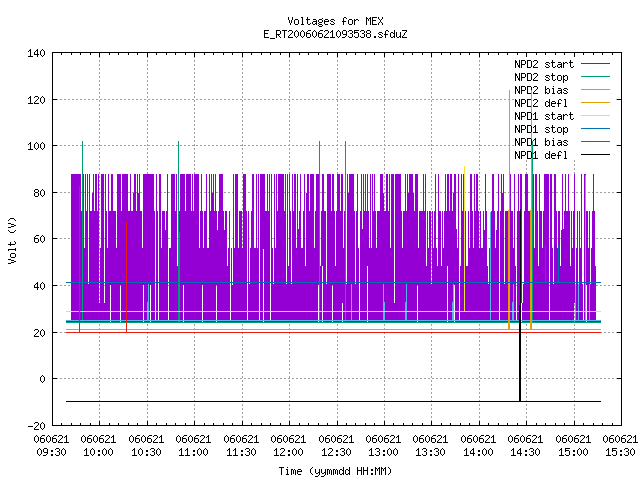Click the green NPD2 stop legend line
The image size is (640, 480).
click(x=596, y=77)
